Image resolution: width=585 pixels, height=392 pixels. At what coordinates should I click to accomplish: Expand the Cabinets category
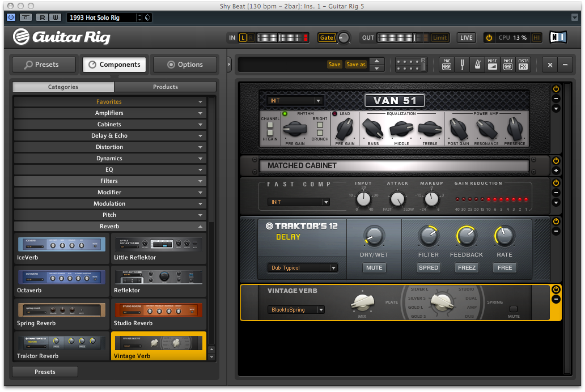(x=109, y=124)
